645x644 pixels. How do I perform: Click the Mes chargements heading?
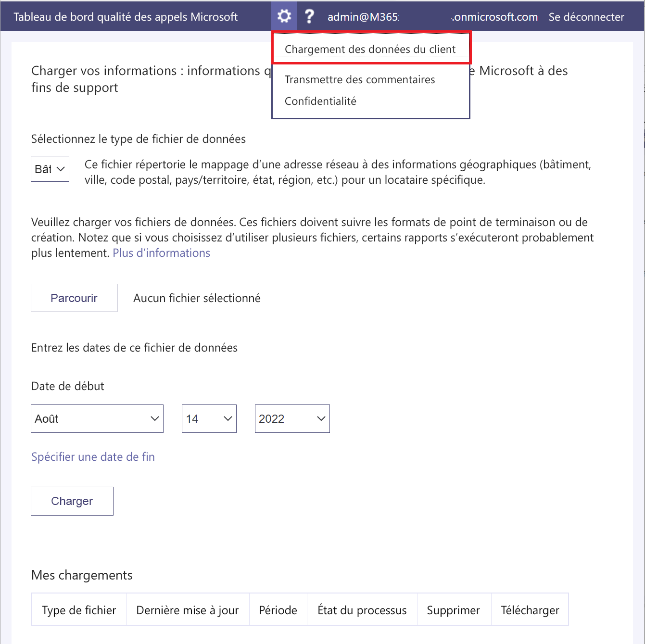82,575
